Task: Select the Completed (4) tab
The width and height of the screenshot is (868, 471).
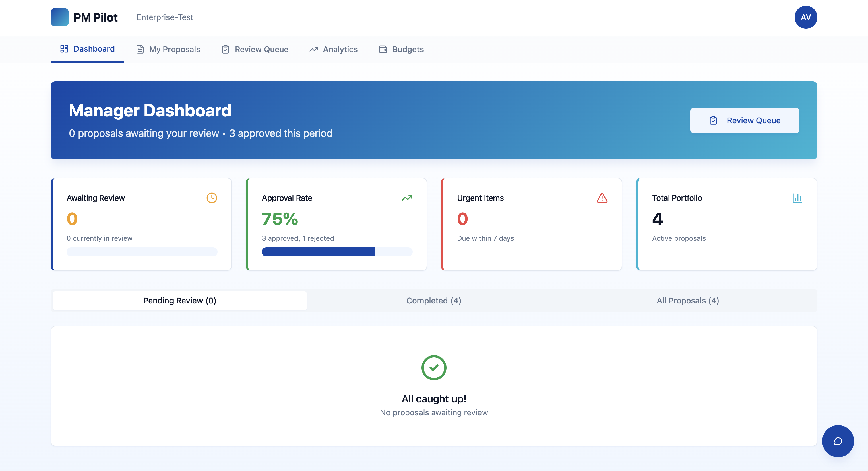Action: (434, 301)
